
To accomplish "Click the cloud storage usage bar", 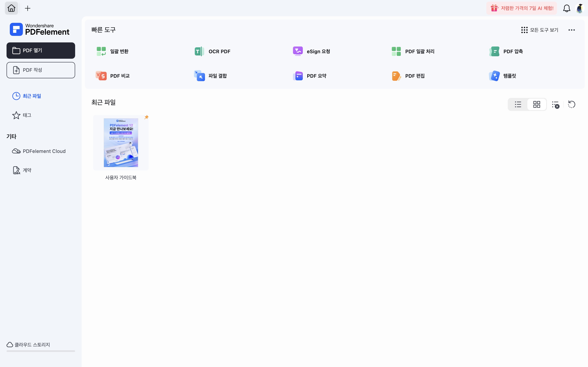I will point(40,351).
